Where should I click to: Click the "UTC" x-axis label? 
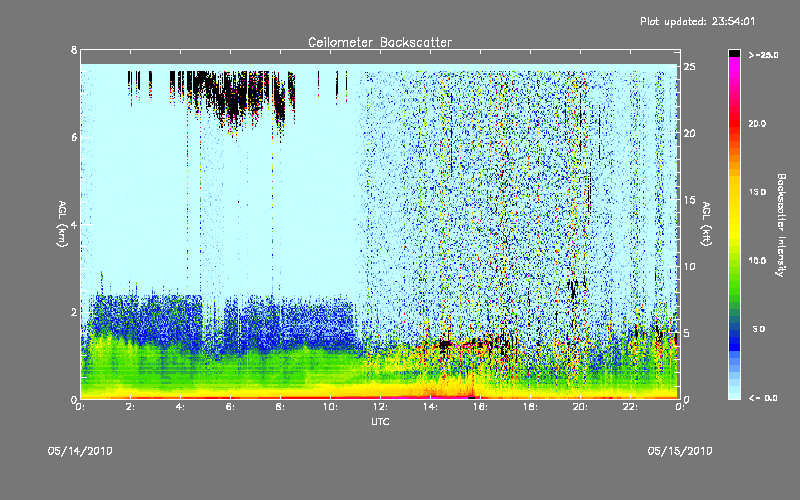380,421
